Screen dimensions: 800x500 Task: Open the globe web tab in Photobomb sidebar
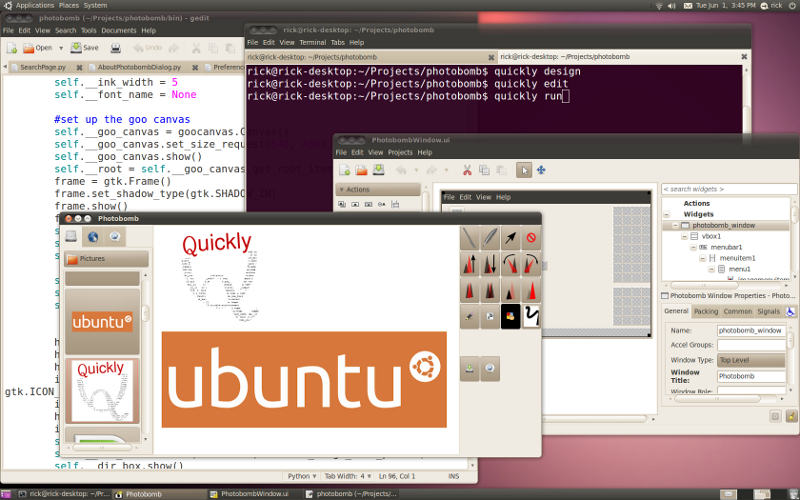[93, 236]
